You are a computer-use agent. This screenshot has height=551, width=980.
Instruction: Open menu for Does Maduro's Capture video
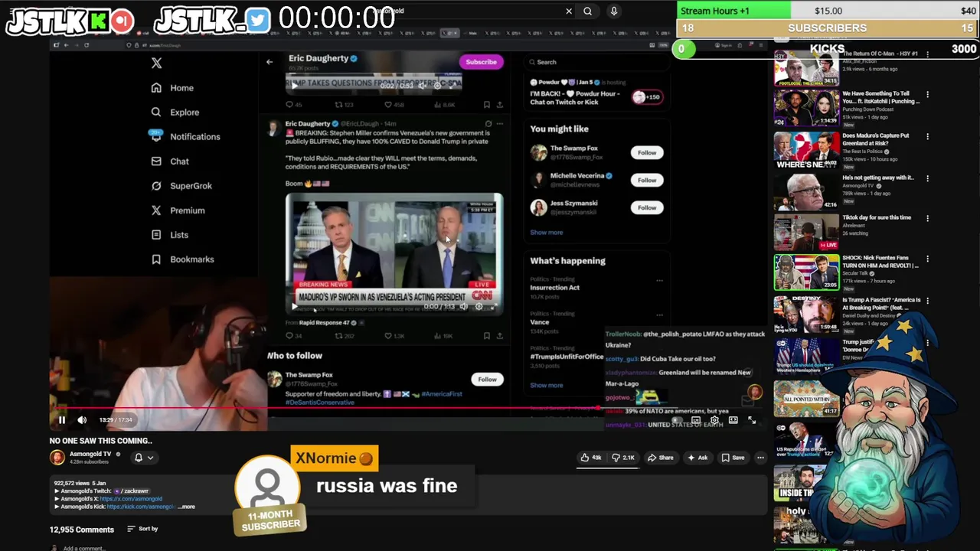point(927,137)
